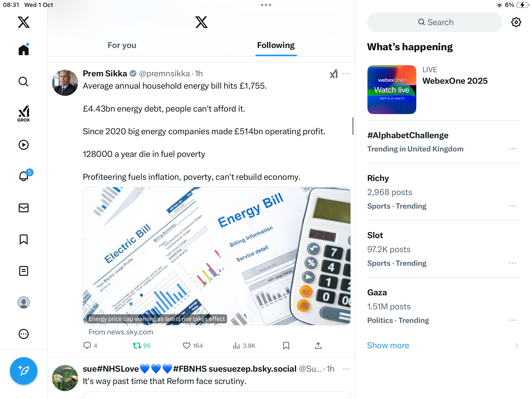Focus the Search input field
The image size is (532, 399).
(435, 22)
